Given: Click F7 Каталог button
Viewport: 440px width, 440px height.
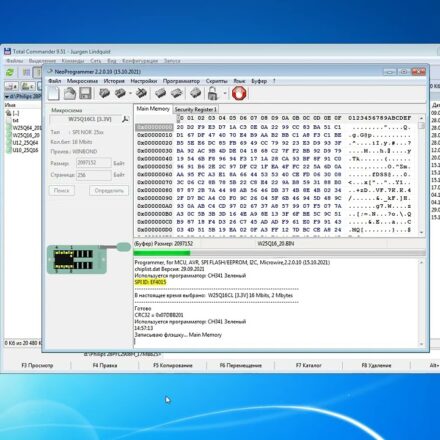Looking at the screenshot, I should click(308, 365).
